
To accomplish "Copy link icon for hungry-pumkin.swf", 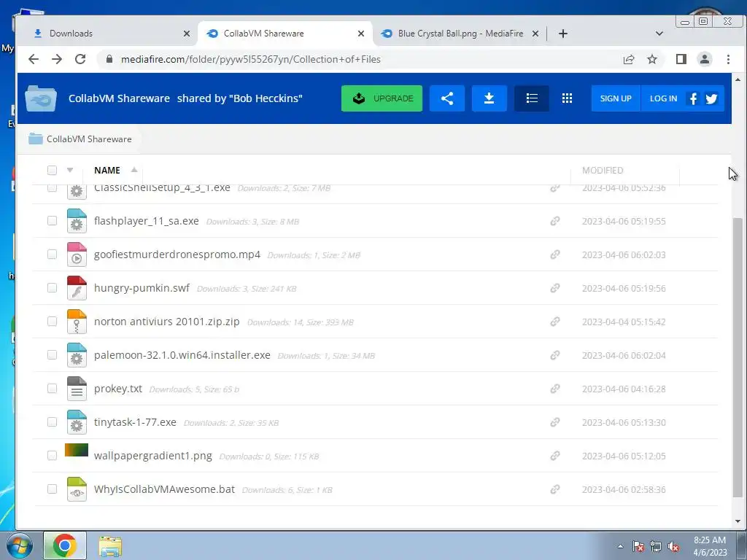I will [x=555, y=288].
